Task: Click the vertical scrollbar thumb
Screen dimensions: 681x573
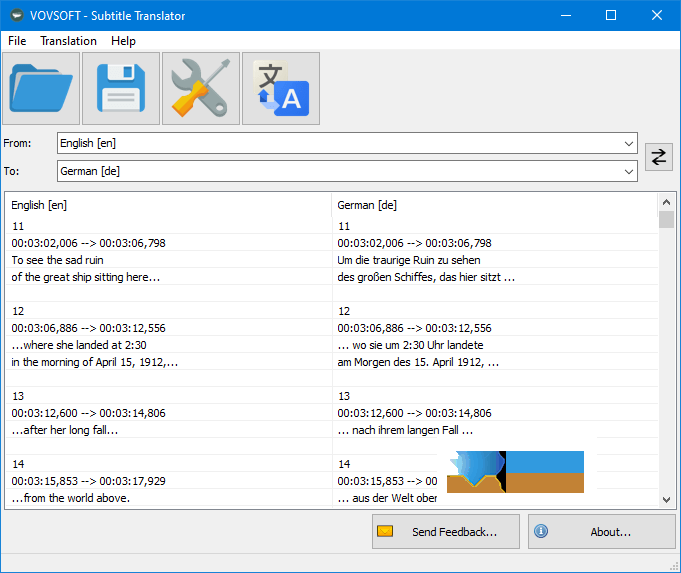Action: click(x=666, y=219)
